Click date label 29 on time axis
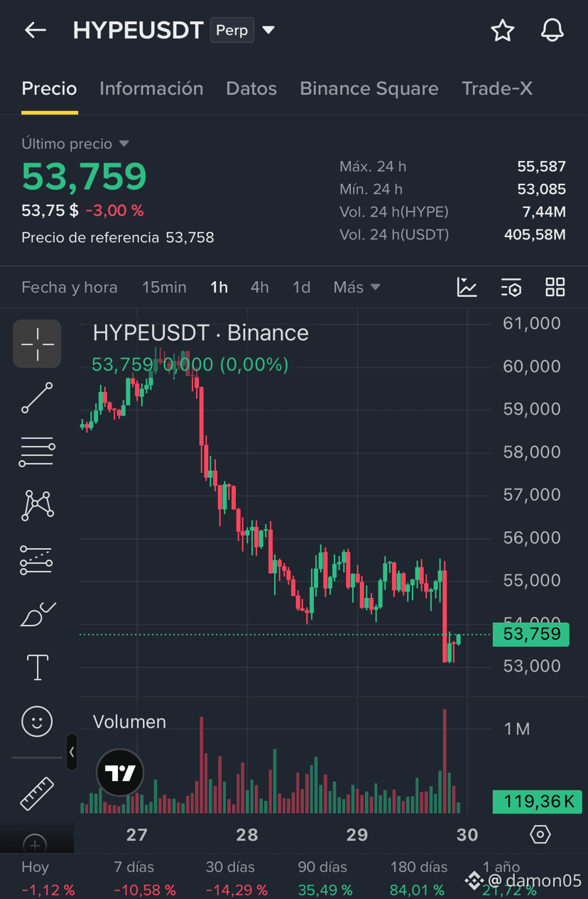The width and height of the screenshot is (588, 899). [x=356, y=834]
